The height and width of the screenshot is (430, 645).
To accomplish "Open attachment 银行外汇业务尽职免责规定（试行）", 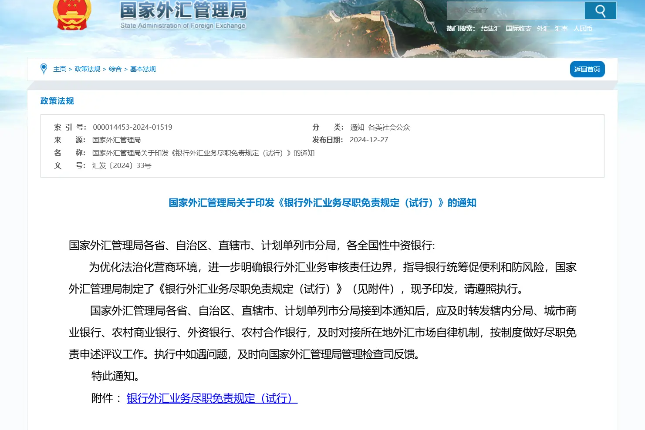I will point(212,398).
